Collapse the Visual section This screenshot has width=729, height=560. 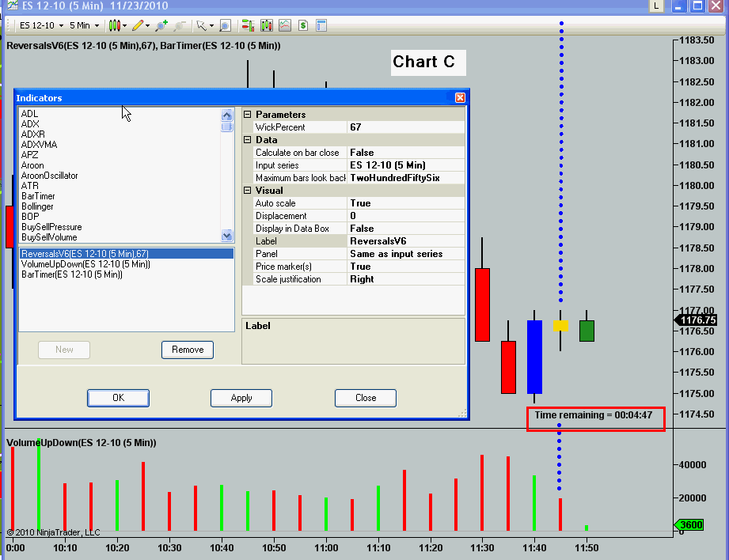(x=247, y=191)
